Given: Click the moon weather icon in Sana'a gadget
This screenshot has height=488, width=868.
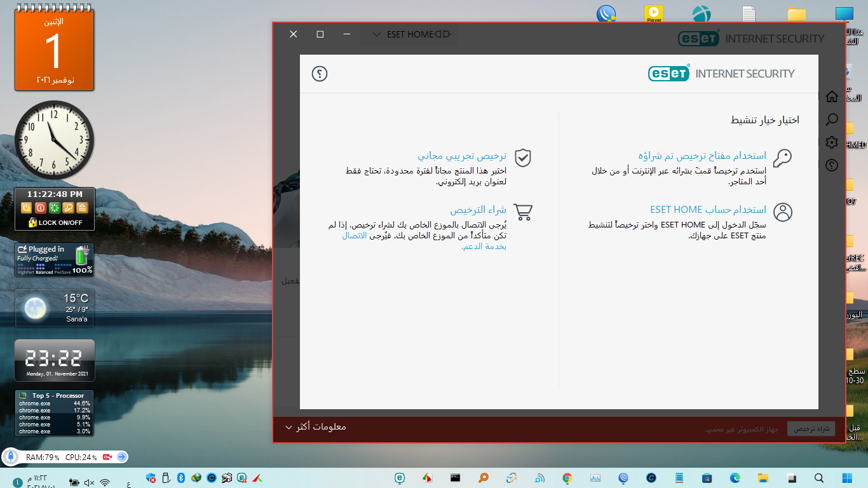Looking at the screenshot, I should tap(35, 309).
